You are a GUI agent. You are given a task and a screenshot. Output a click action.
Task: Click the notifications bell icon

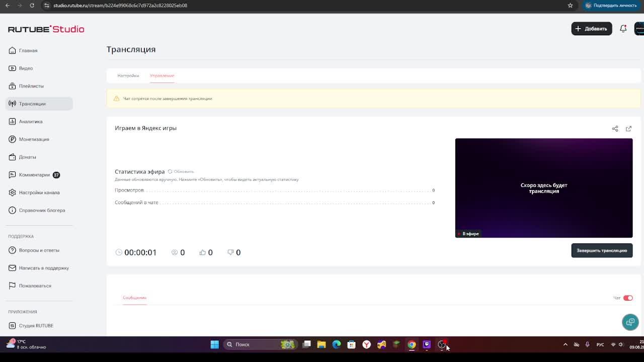point(623,29)
